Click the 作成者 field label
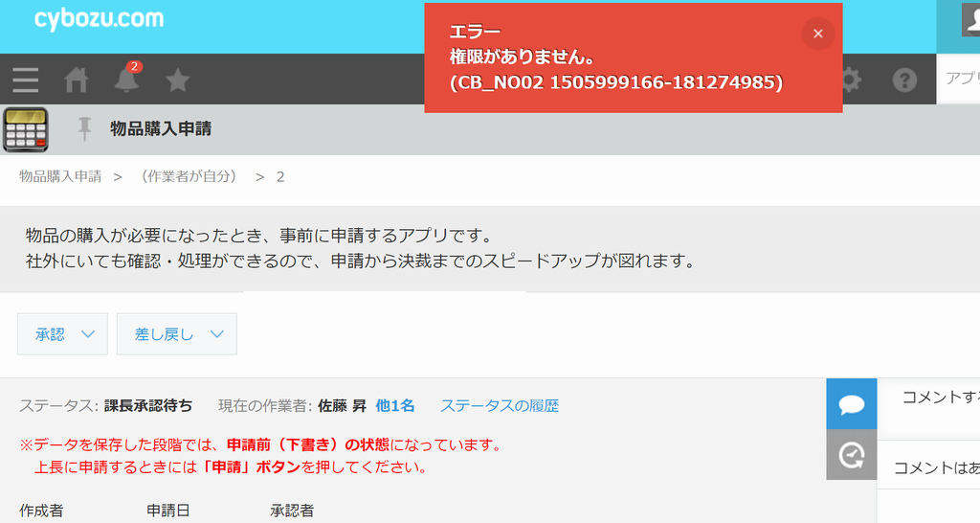The height and width of the screenshot is (523, 980). click(x=41, y=512)
